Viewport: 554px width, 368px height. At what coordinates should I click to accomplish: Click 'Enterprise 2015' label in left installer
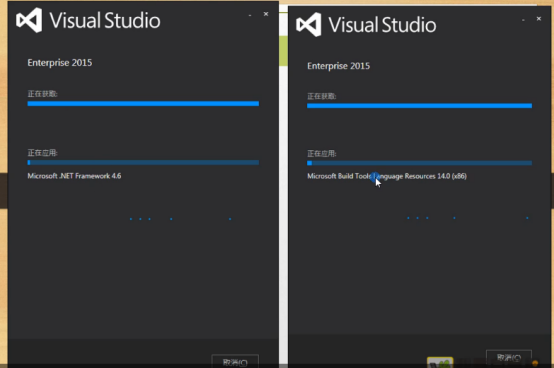[x=60, y=63]
